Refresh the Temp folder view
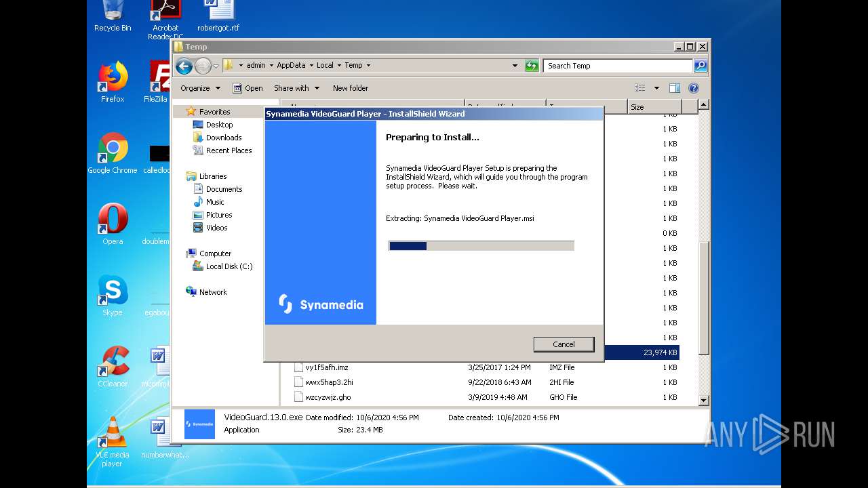The image size is (868, 488). coord(532,66)
